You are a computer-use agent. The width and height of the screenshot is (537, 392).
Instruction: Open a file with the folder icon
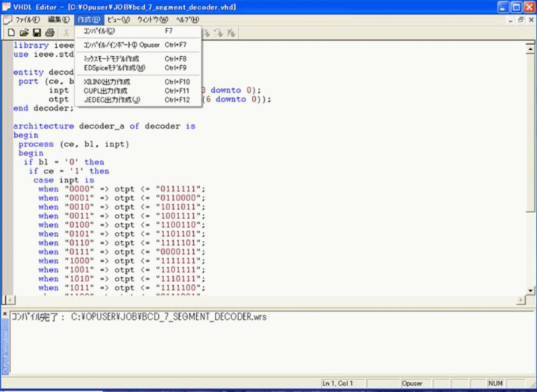(x=24, y=33)
